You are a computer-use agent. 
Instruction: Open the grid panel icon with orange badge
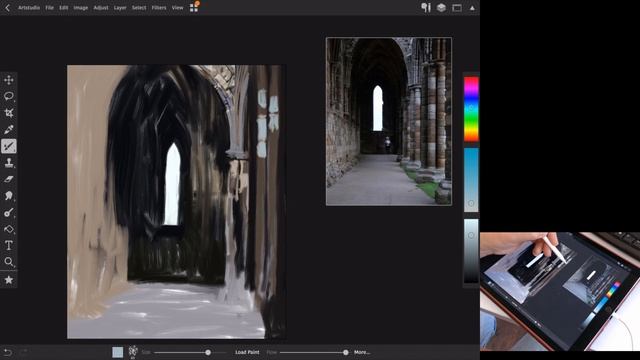tap(194, 7)
